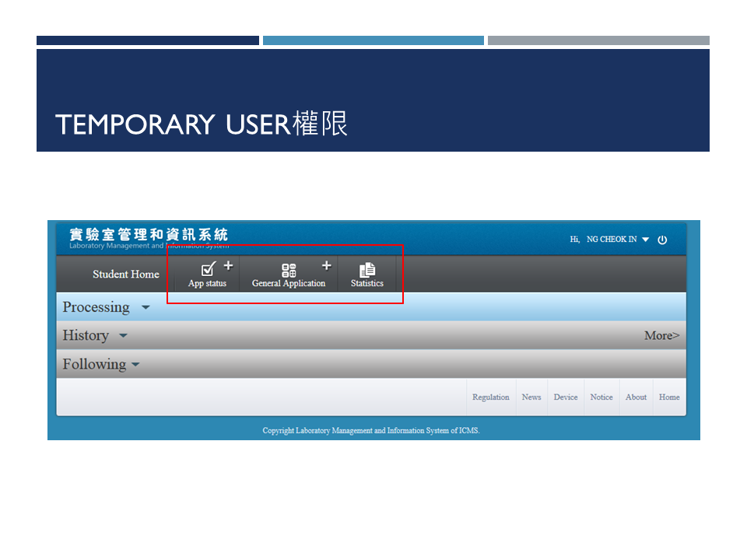Open the Notice footer link
Screen dimensions: 747x560
601,397
